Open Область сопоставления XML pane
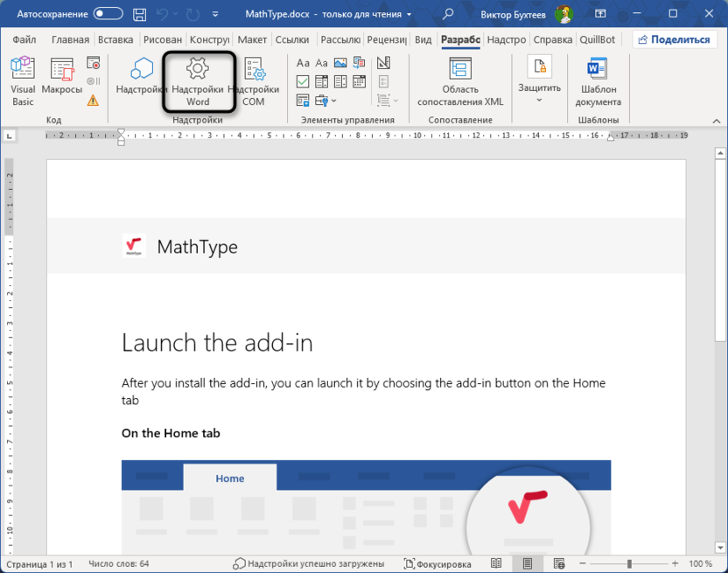The width and height of the screenshot is (728, 573). pos(460,80)
